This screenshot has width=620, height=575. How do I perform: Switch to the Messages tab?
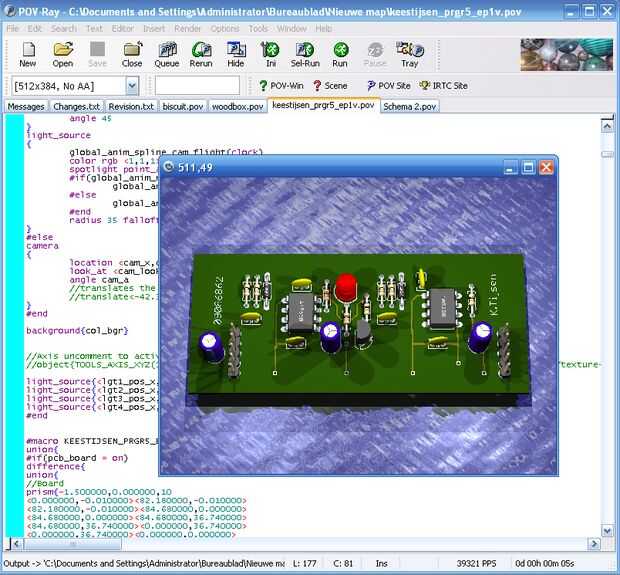26,106
